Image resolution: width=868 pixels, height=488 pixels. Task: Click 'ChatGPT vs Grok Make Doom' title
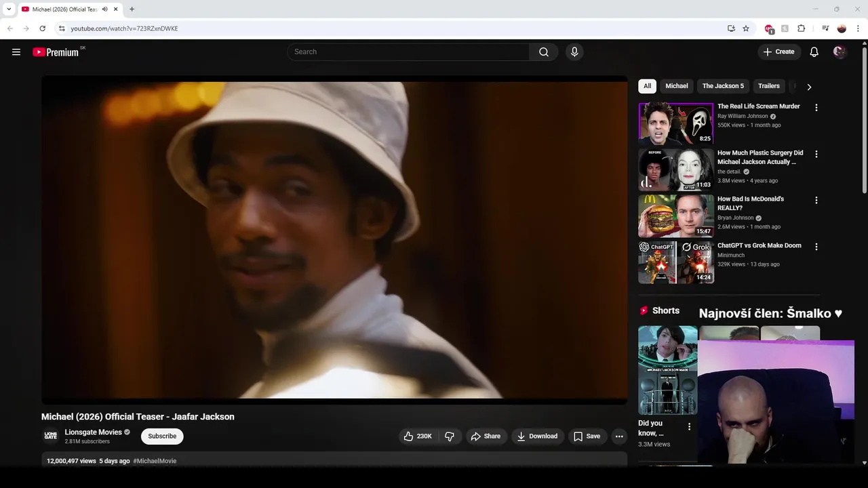click(759, 245)
